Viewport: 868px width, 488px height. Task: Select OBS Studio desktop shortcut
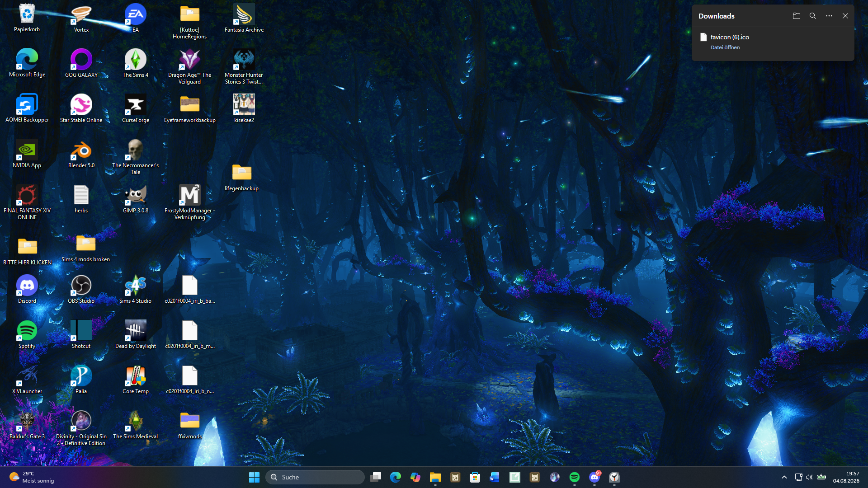81,289
